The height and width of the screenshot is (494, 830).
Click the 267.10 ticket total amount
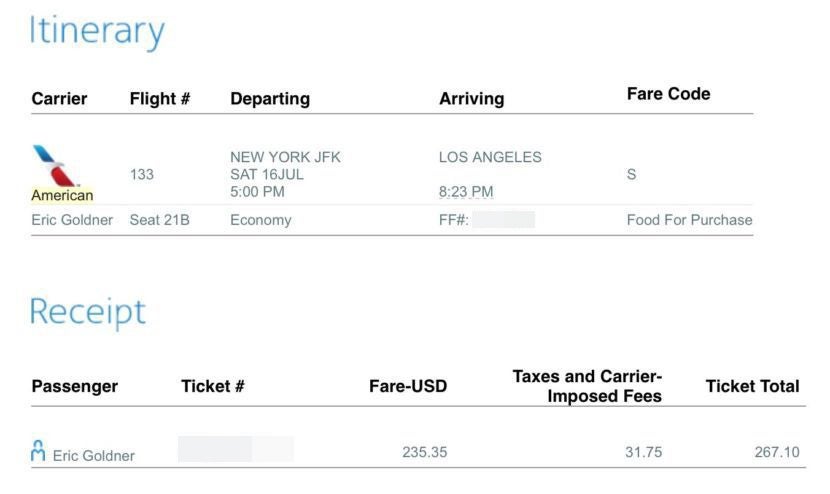(777, 452)
